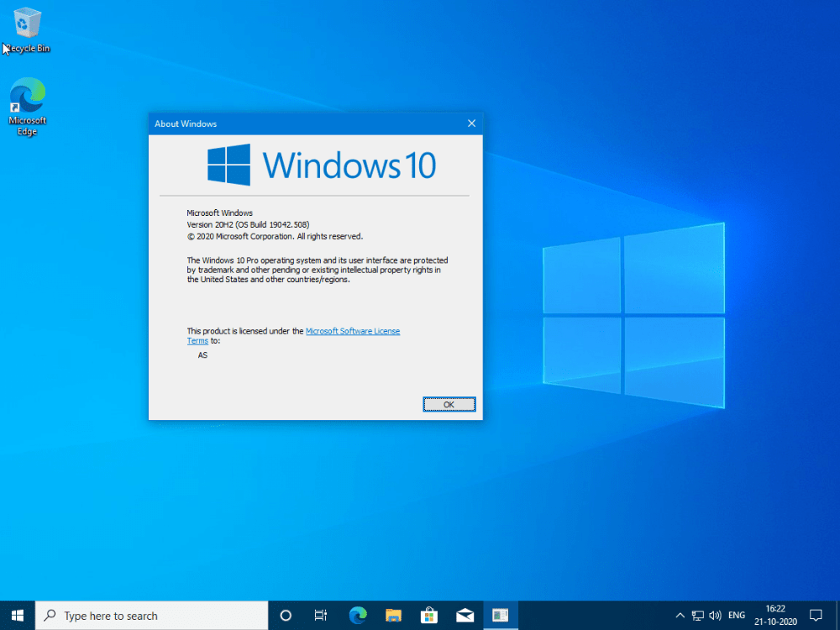This screenshot has height=630, width=840.
Task: Open File Explorer
Action: pos(393,615)
